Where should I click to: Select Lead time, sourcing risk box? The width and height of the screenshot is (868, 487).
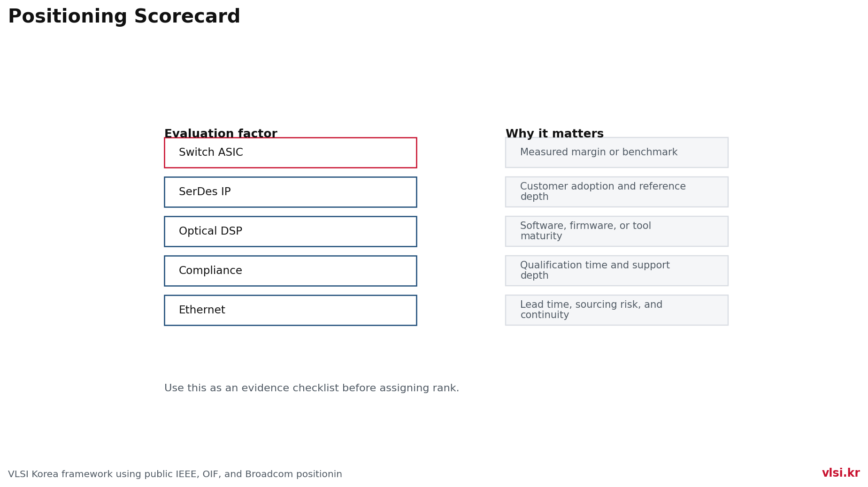616,310
